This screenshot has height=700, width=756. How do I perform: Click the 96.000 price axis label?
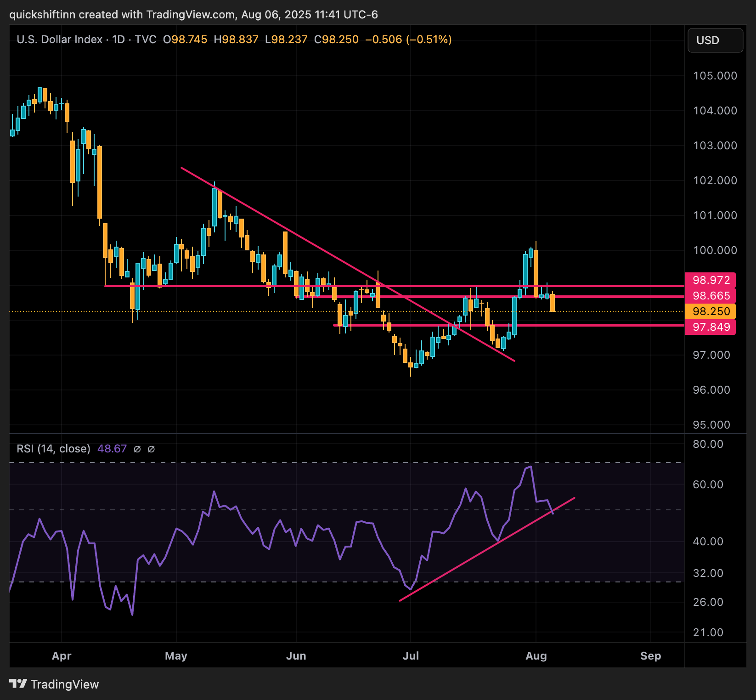coord(711,390)
